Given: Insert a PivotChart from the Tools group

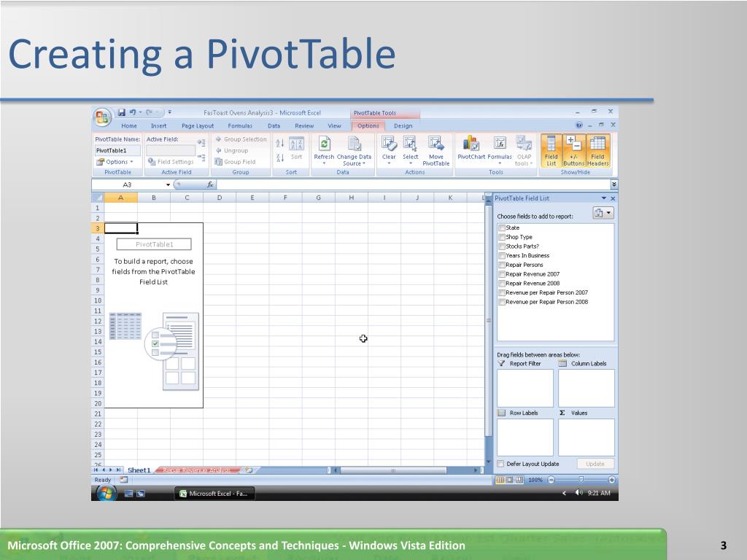Looking at the screenshot, I should click(471, 147).
